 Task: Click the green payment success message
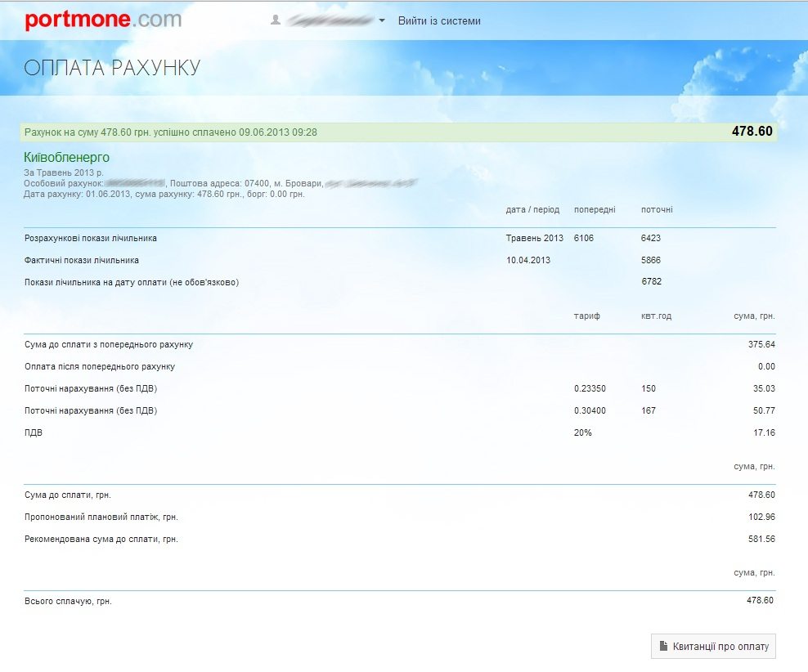coord(171,132)
